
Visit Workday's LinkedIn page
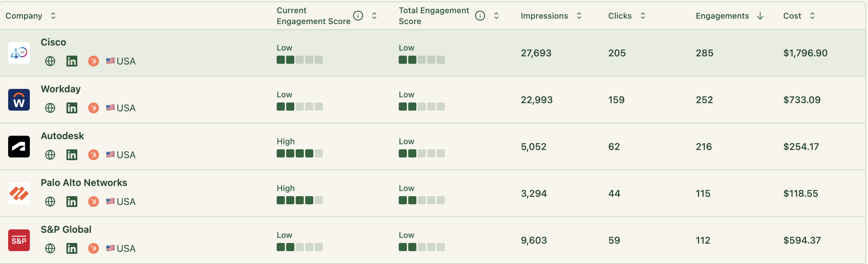[72, 108]
